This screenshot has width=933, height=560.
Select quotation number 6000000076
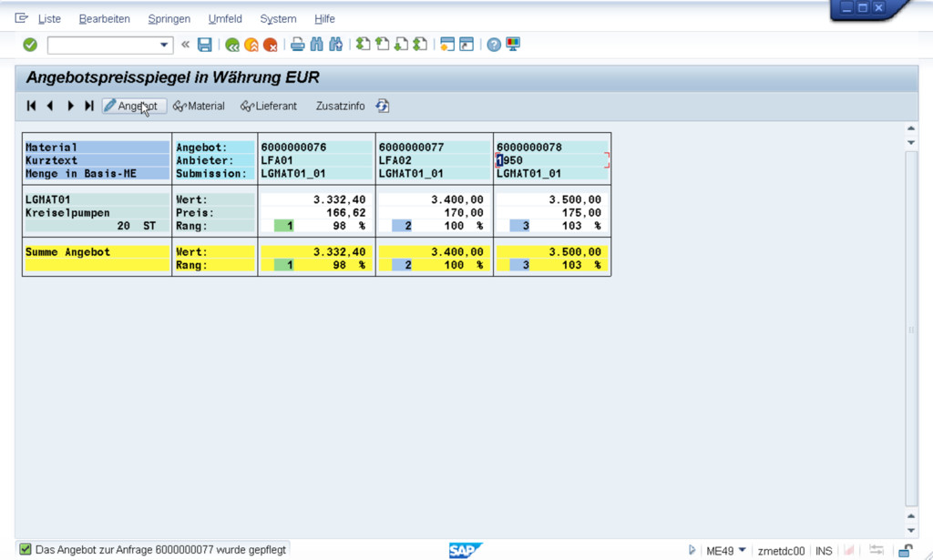pyautogui.click(x=293, y=147)
